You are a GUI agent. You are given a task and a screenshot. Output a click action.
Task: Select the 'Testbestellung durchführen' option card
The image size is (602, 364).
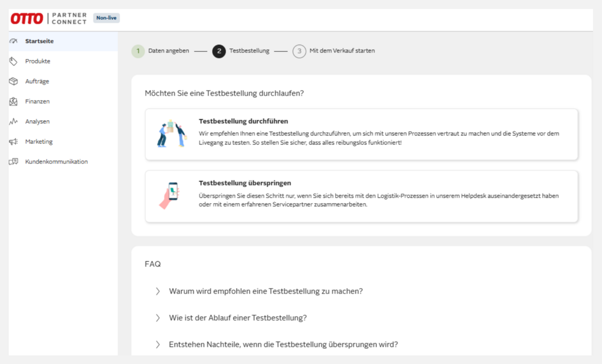(361, 133)
